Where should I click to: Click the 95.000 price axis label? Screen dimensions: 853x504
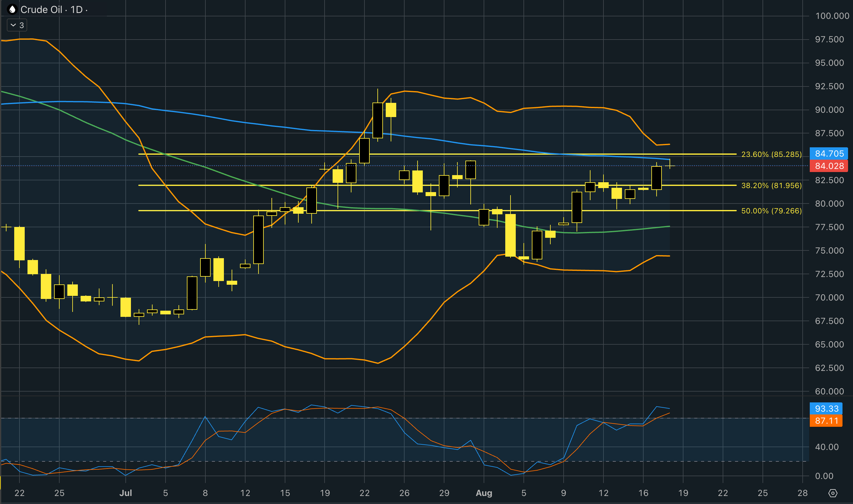tap(830, 63)
